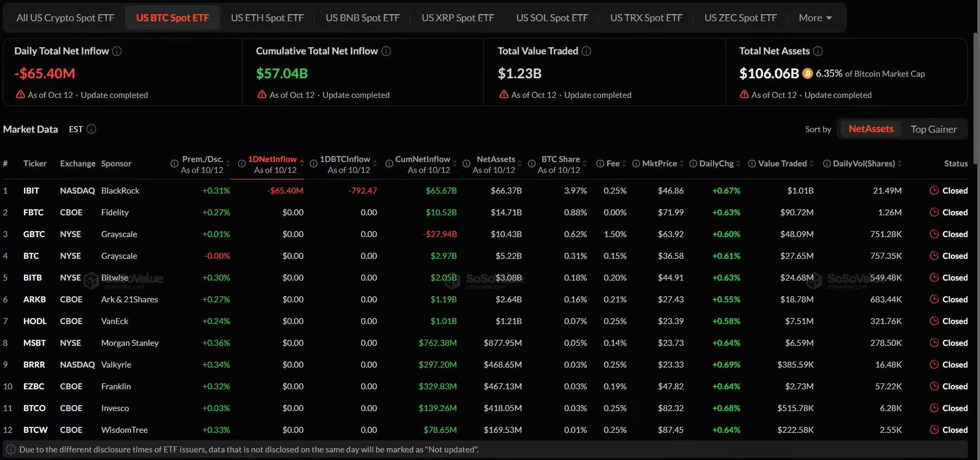Click info icon next to Cumulative Total Net Inflow
Viewport: 980px width, 460px height.
[x=386, y=51]
